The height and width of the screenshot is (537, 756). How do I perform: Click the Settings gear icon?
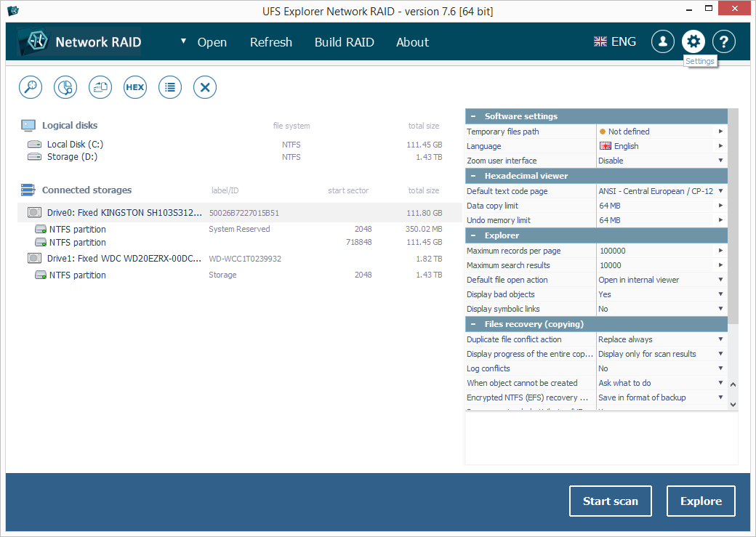coord(693,42)
